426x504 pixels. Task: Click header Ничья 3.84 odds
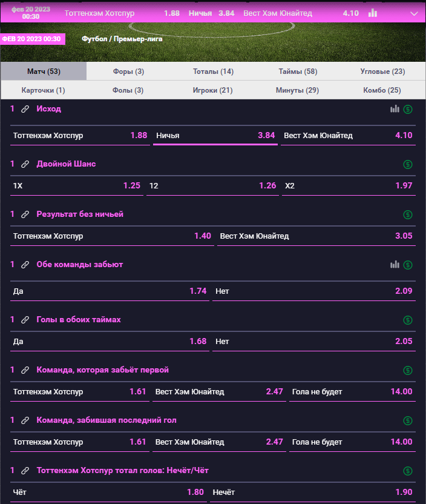pos(212,13)
